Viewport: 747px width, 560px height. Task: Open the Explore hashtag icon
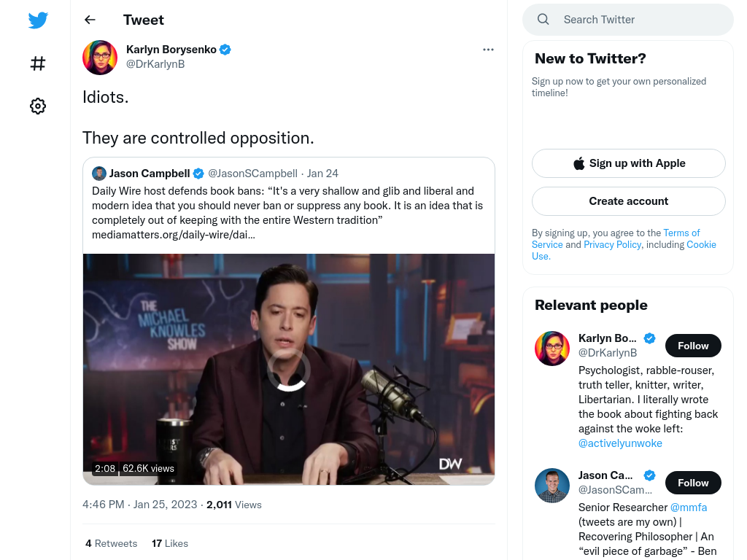(38, 63)
